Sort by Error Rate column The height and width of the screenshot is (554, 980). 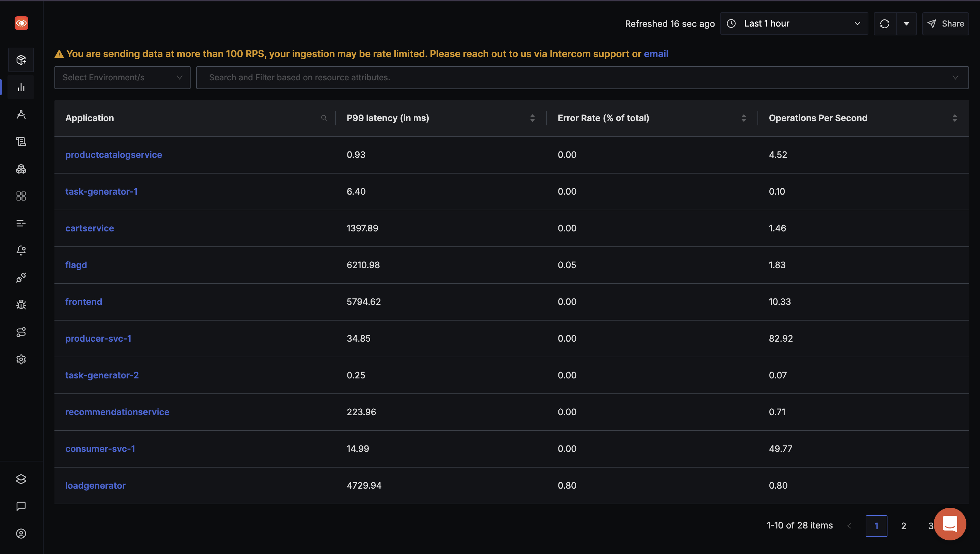pos(744,118)
